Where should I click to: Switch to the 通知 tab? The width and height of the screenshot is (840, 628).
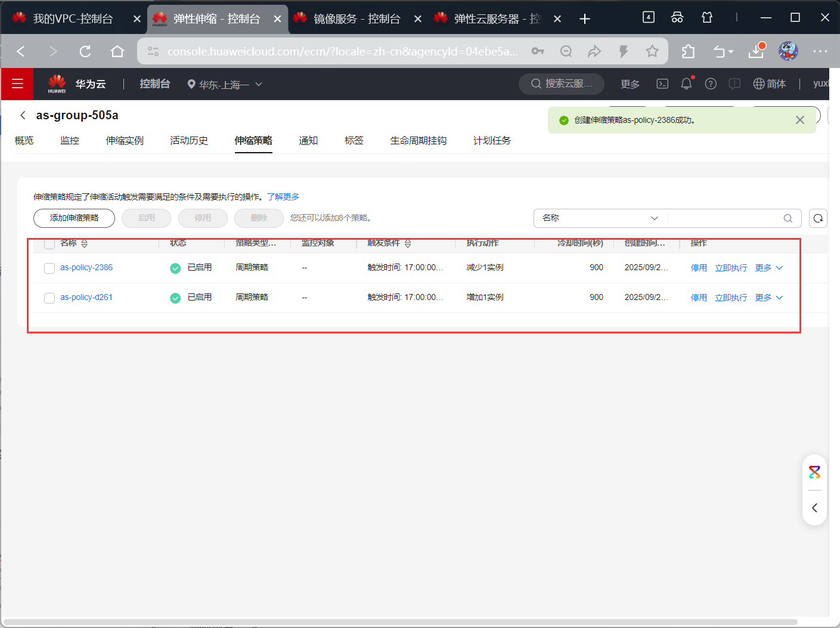tap(308, 141)
